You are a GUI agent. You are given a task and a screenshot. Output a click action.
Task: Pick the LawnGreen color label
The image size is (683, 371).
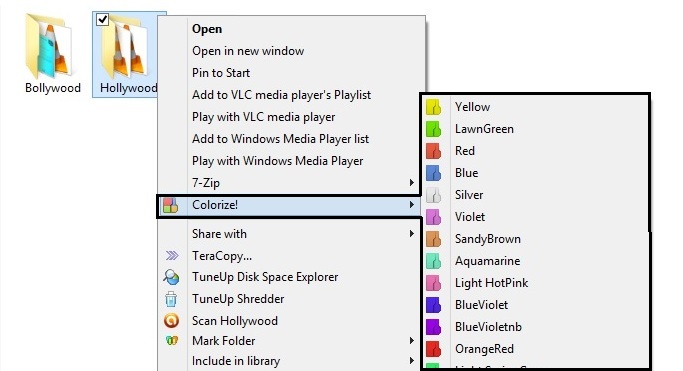[x=484, y=129]
